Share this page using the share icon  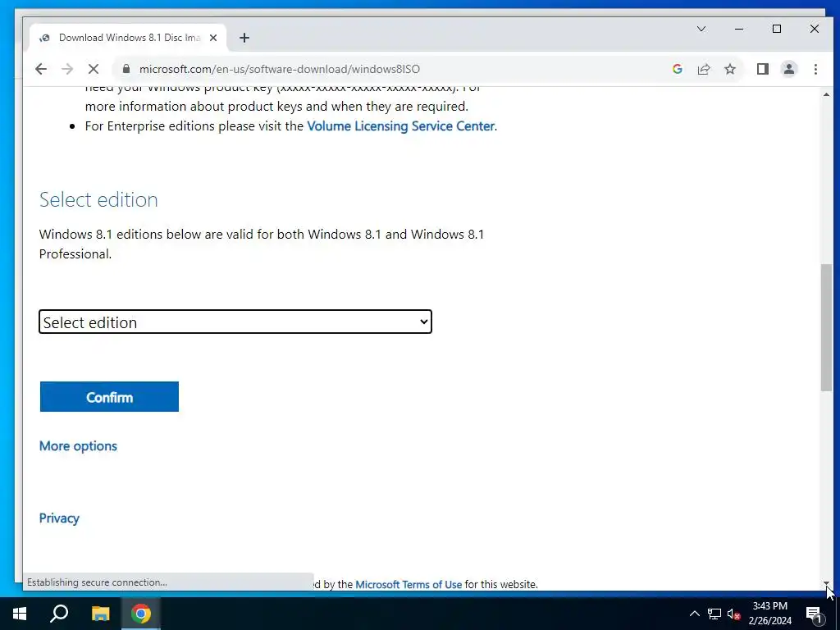pyautogui.click(x=703, y=69)
